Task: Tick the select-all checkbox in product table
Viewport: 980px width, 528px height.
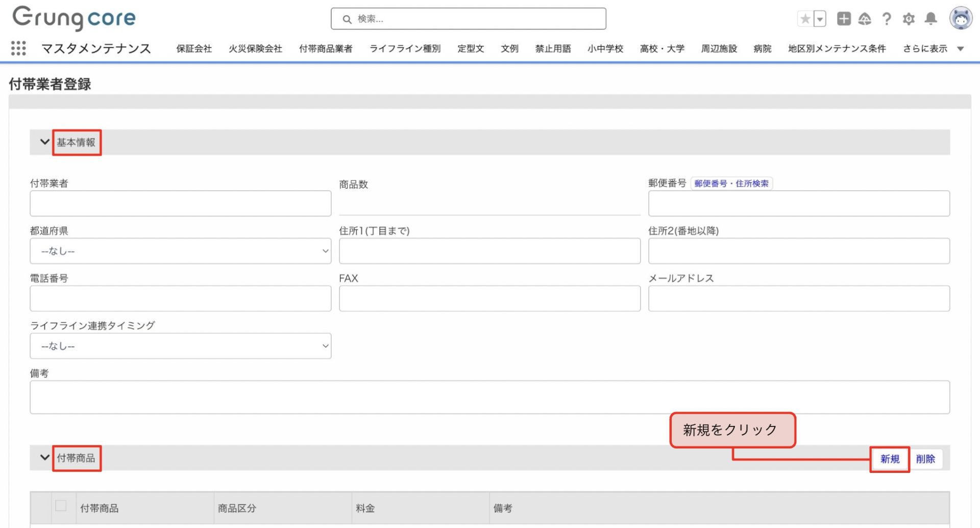Action: coord(61,506)
